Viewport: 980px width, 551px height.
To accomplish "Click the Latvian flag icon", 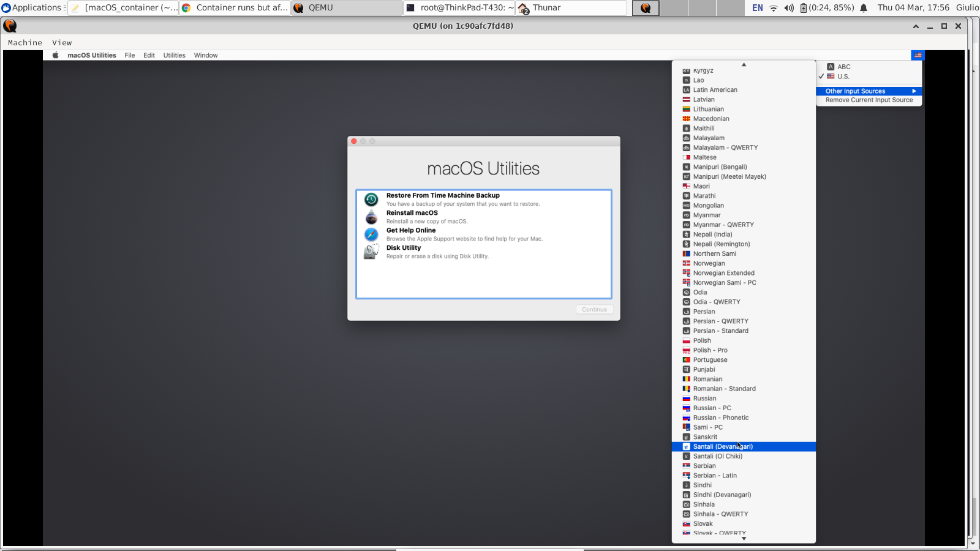I will click(x=687, y=99).
